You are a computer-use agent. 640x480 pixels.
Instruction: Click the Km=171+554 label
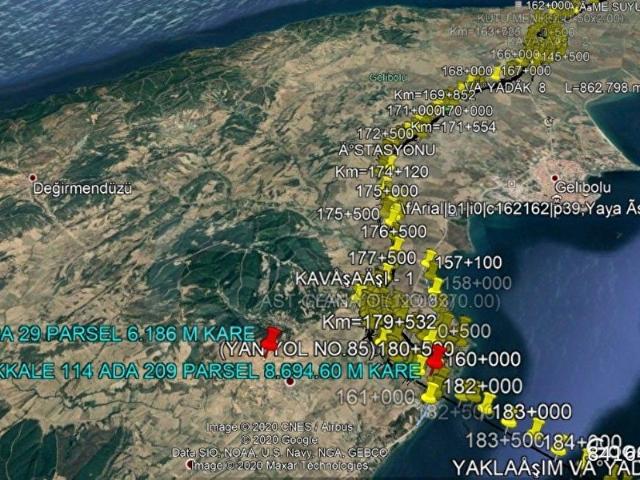point(453,127)
